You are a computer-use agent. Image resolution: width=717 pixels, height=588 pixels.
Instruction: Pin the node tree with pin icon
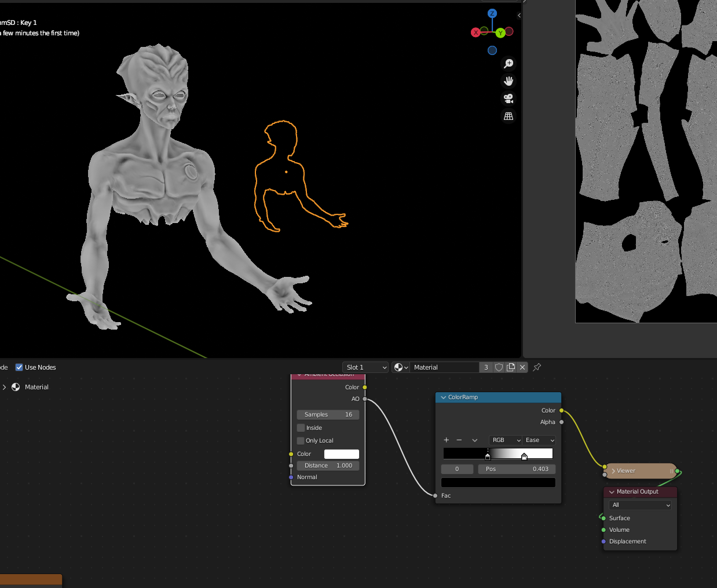tap(537, 367)
